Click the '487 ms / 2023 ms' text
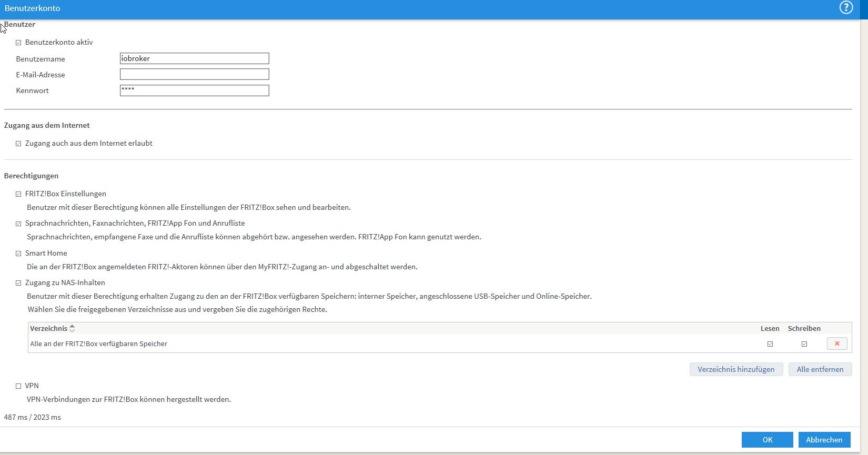Image resolution: width=868 pixels, height=455 pixels. [x=33, y=417]
